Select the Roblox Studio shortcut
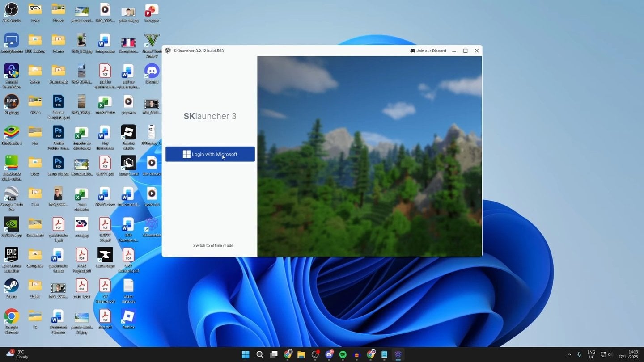 click(x=128, y=133)
